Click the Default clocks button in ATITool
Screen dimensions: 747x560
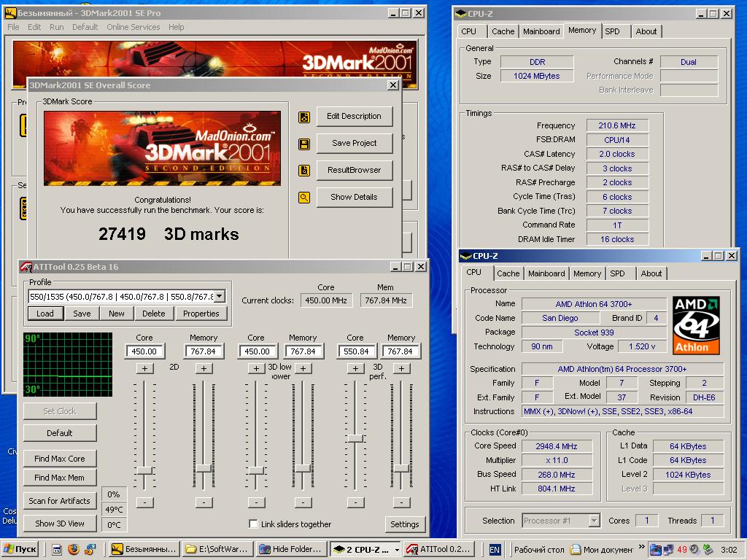[60, 433]
